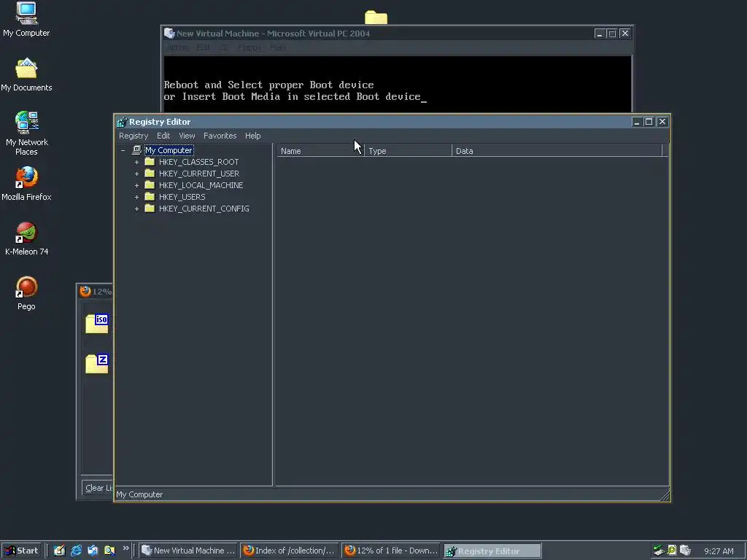Sort by the Name column header
747x560 pixels.
point(320,151)
